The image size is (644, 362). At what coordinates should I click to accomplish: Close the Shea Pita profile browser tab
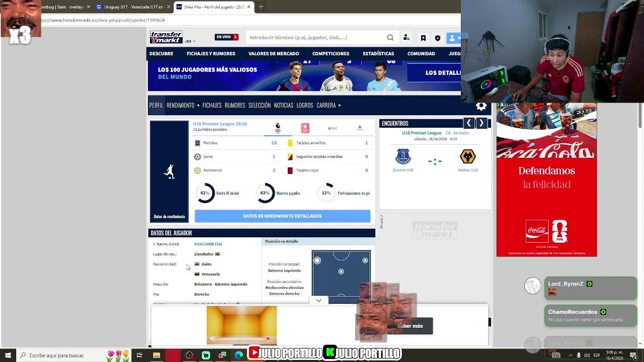coord(249,7)
